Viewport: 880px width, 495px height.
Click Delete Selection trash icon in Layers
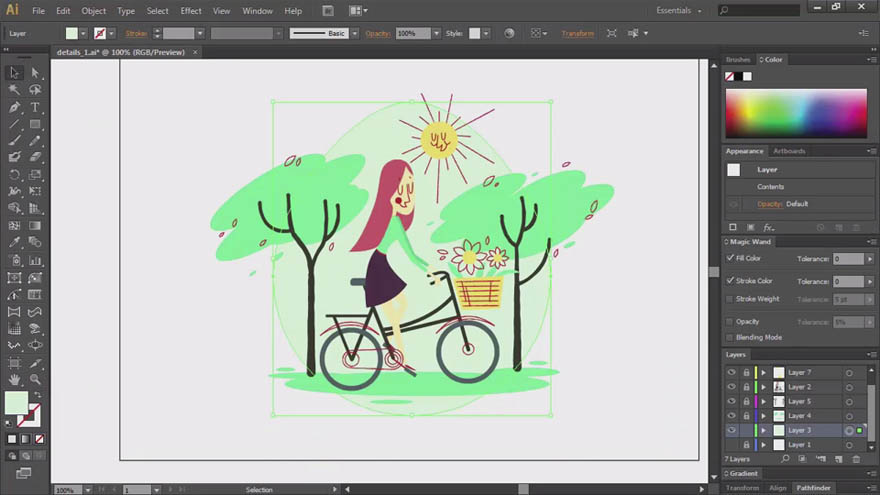pos(856,459)
